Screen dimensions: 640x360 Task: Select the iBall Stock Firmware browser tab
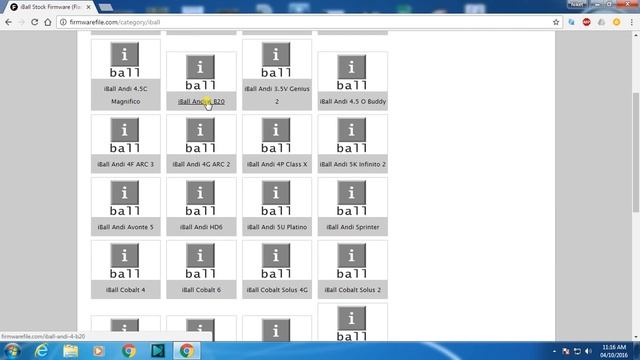48,7
